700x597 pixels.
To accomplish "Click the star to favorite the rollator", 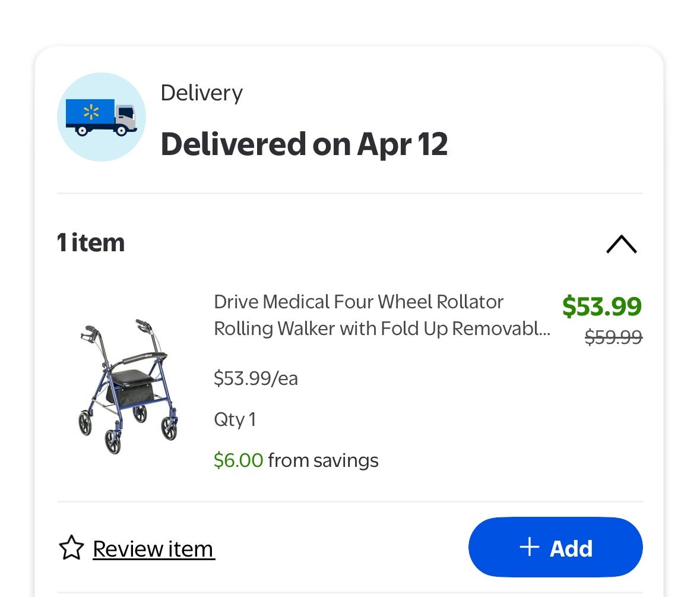I will (x=72, y=548).
